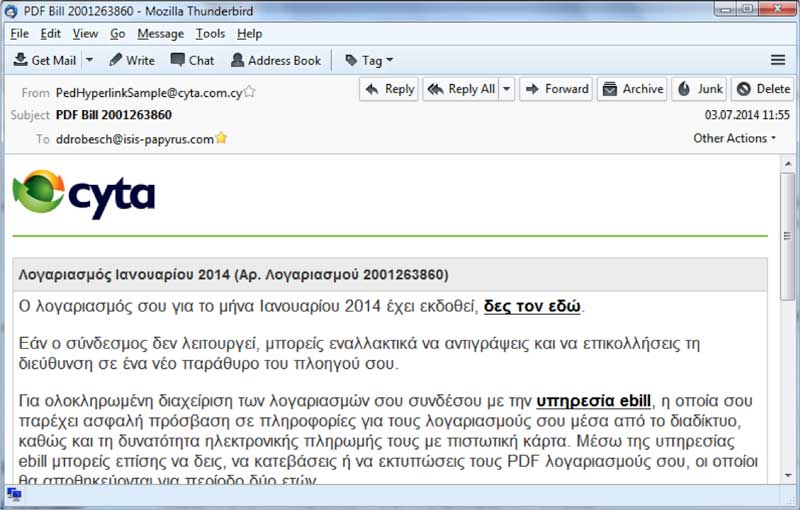
Task: Click the online status icon in status bar
Action: 14,494
